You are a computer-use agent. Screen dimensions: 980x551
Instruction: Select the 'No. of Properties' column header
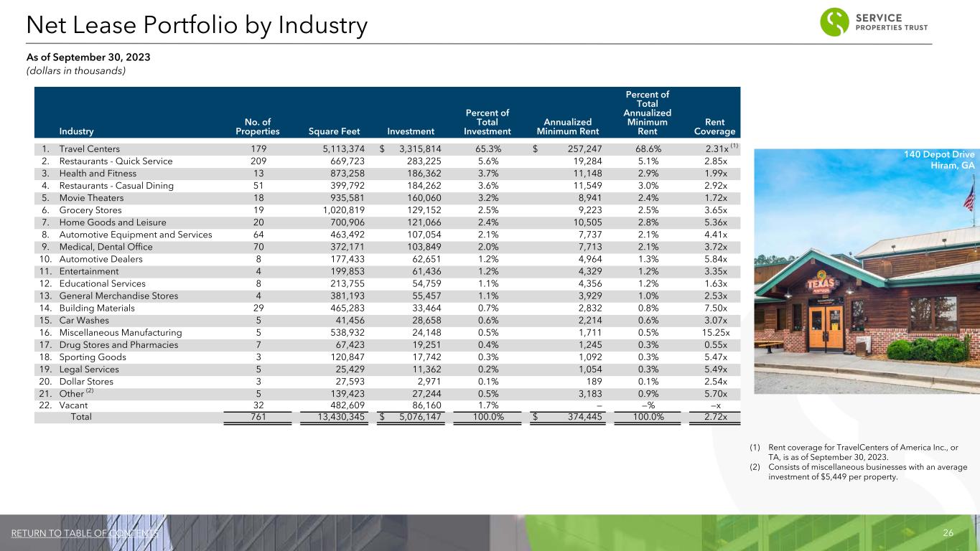pos(257,126)
